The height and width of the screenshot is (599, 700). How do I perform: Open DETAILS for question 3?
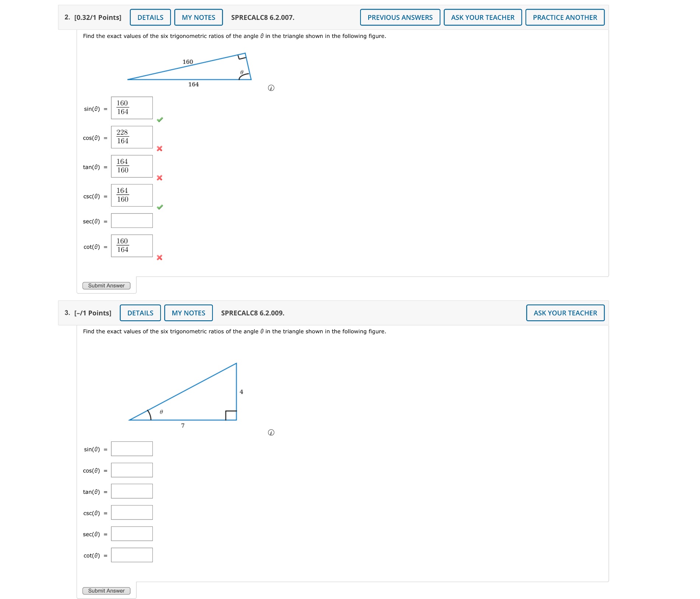coord(140,313)
